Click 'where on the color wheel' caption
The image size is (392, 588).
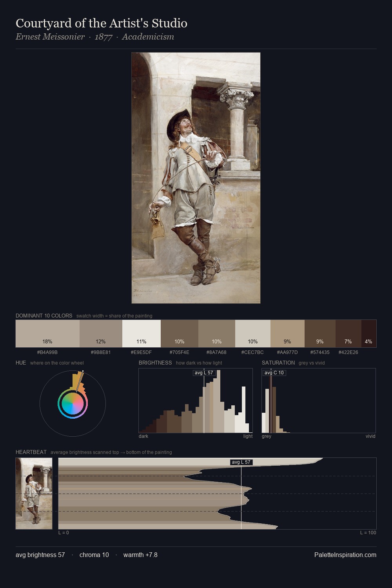57,363
